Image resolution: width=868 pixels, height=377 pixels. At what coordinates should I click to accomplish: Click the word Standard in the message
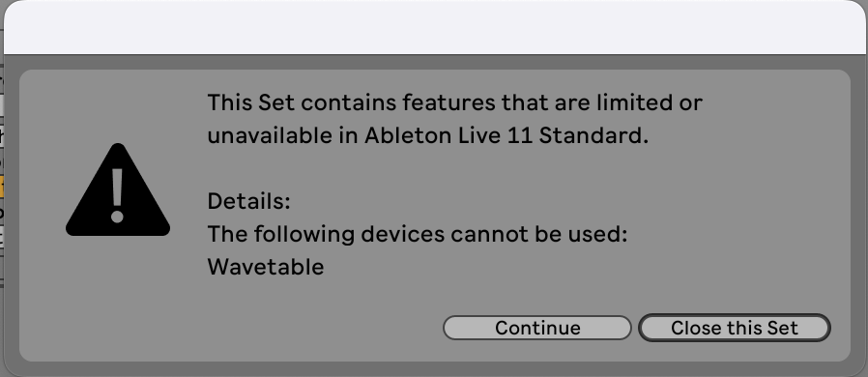coord(593,135)
